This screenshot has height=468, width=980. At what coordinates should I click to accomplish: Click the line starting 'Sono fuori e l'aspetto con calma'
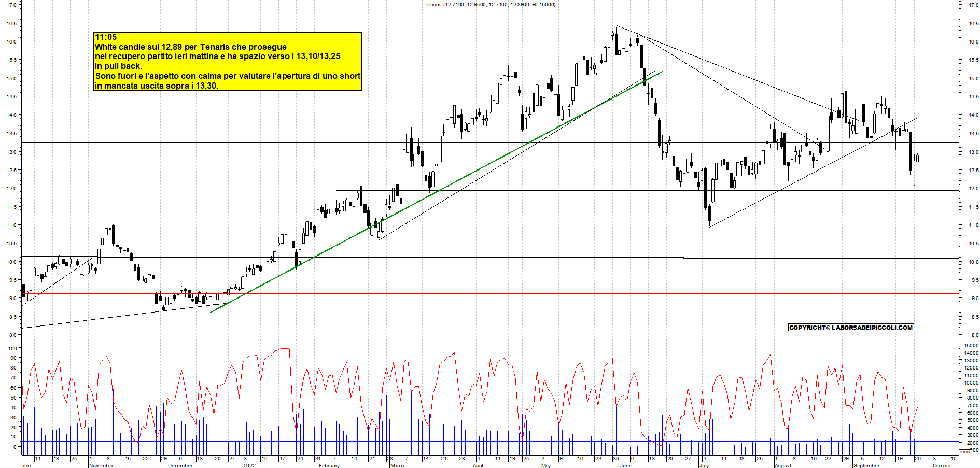(228, 76)
